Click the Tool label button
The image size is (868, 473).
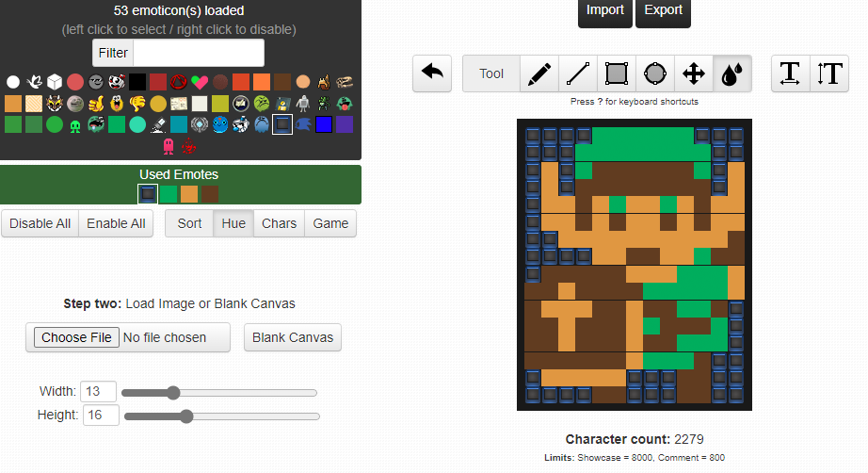pos(491,73)
